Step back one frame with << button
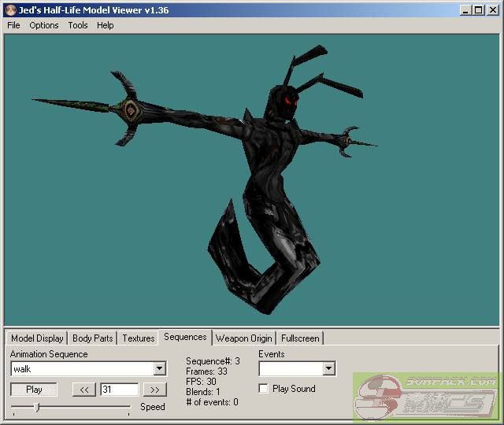 [84, 390]
